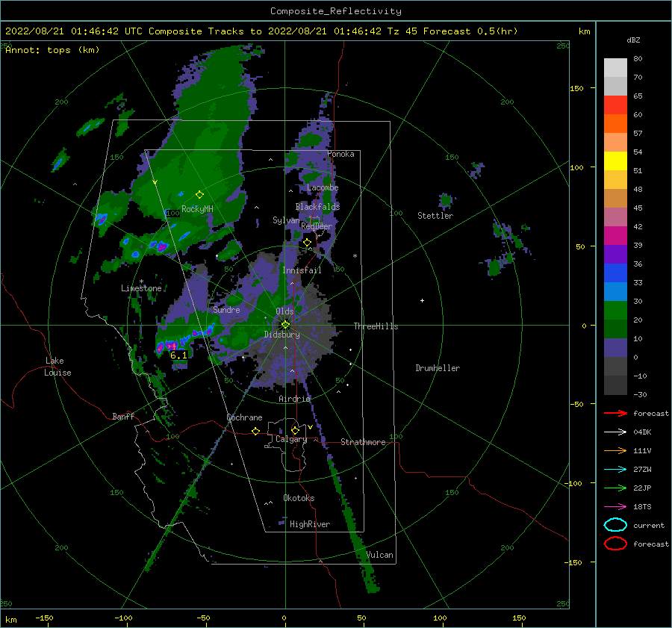
Task: Click the 100 tick on right axis
Action: pos(576,167)
